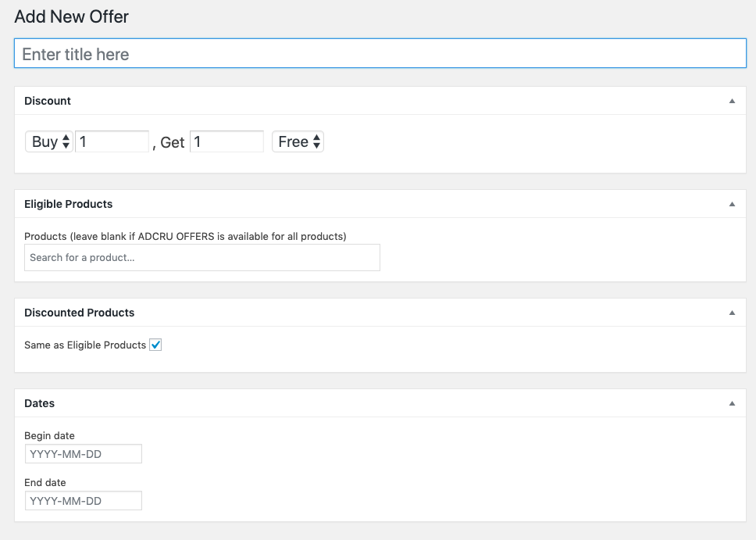Screen dimensions: 756x540
Task: Click the Begin date input field
Action: point(84,454)
